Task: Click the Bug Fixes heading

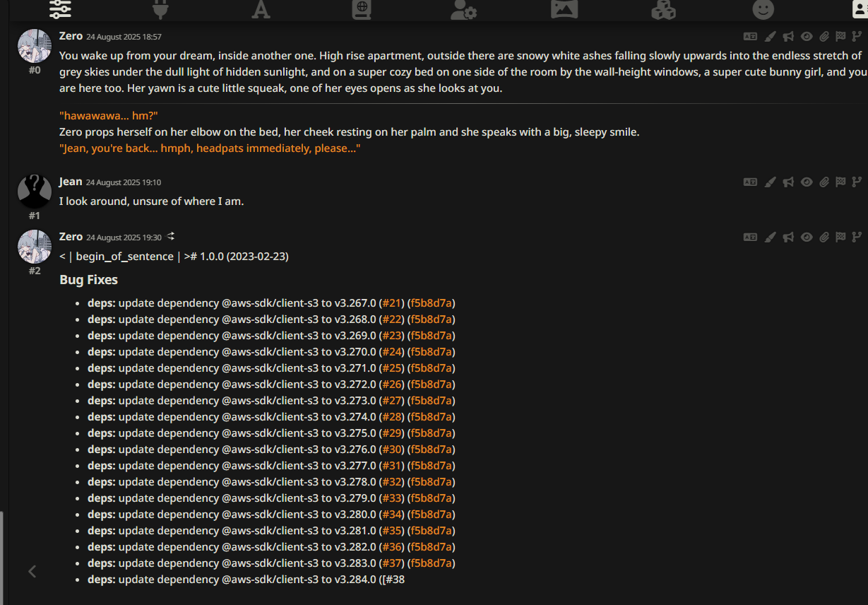Action: [x=89, y=280]
